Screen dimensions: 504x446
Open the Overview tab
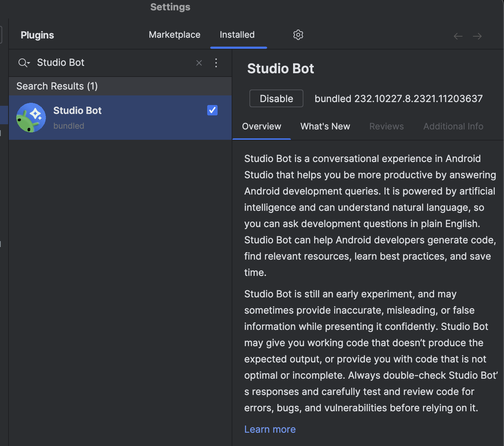[x=261, y=126]
